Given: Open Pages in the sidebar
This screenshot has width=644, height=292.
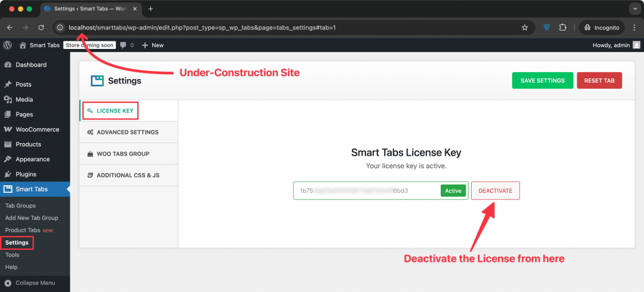Looking at the screenshot, I should point(35,114).
